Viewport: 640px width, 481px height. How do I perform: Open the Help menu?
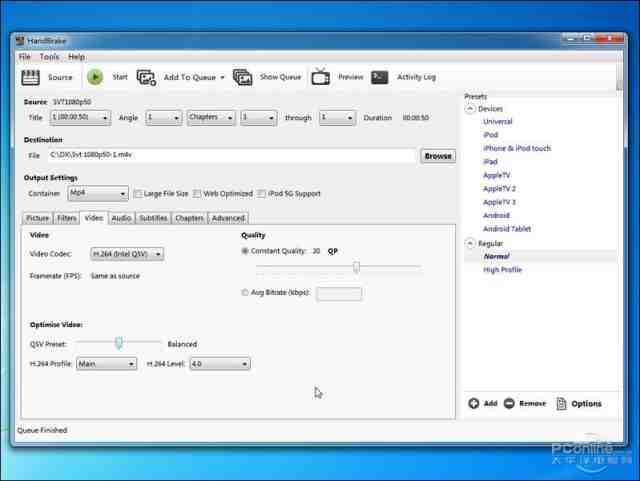tap(76, 57)
